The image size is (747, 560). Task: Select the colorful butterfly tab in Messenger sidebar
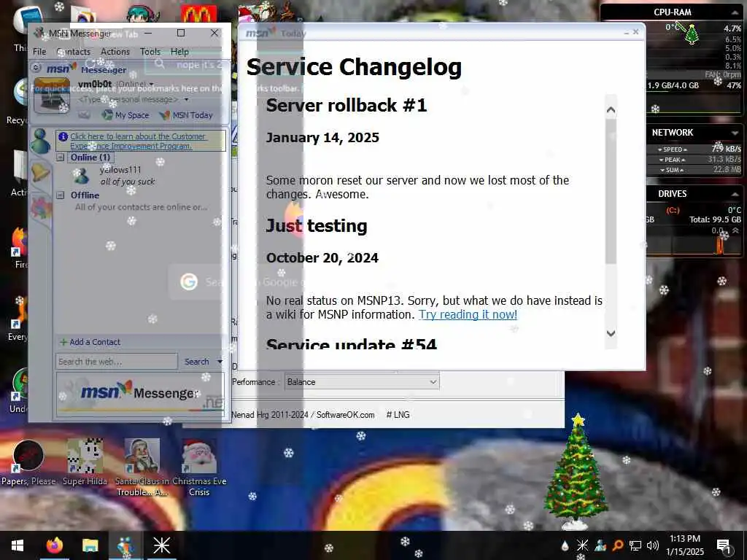pos(42,208)
